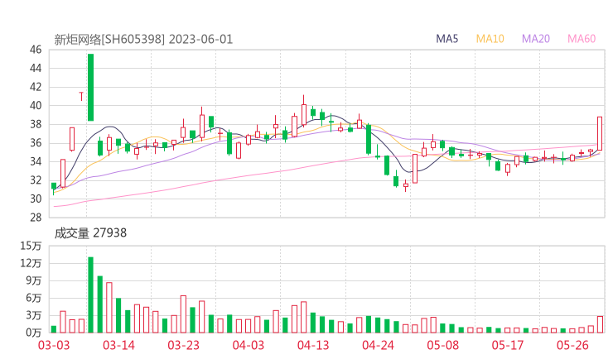This screenshot has height=364, width=613.
Task: Click the 04-24 date axis label
Action: 378,345
